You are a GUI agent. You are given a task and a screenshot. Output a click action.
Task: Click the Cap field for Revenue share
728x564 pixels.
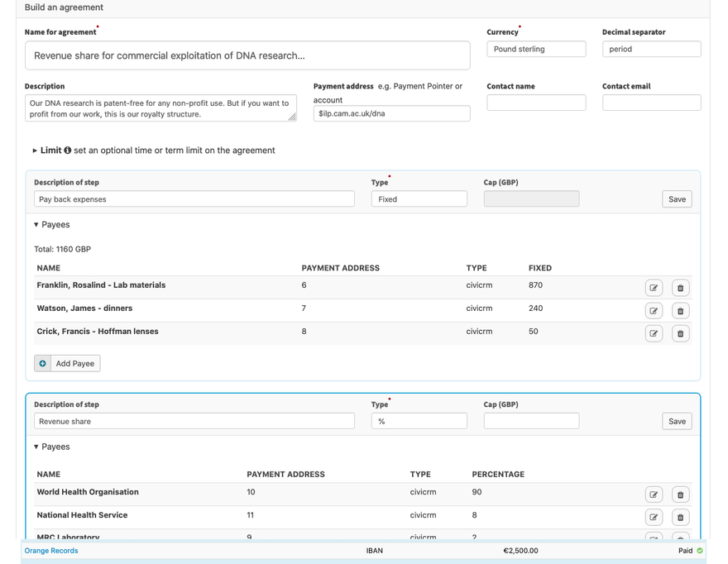(x=531, y=422)
